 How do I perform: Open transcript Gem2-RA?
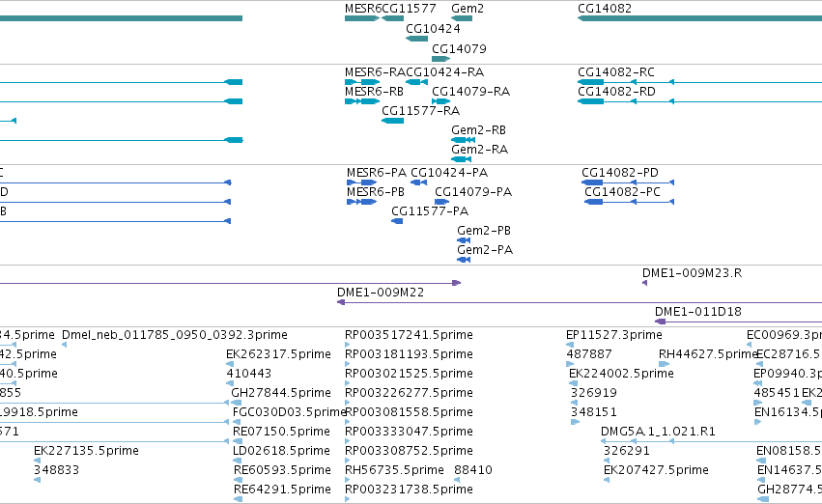tap(480, 150)
